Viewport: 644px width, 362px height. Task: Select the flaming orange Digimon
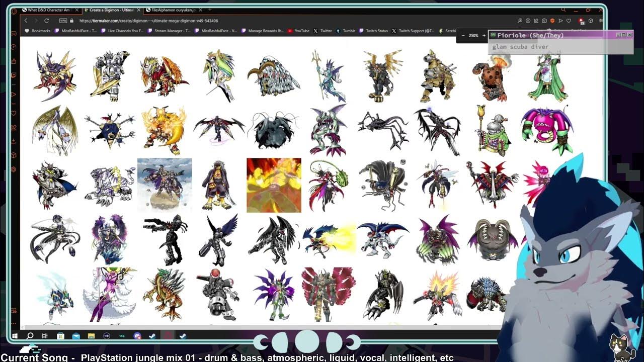tap(165, 130)
